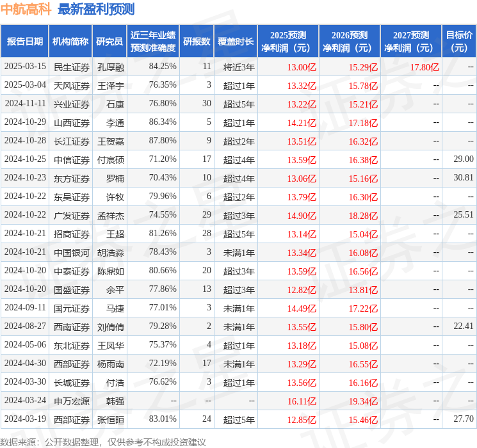The height and width of the screenshot is (448, 477).
Task: Select the 中信证券 institution cell
Action: (x=72, y=160)
